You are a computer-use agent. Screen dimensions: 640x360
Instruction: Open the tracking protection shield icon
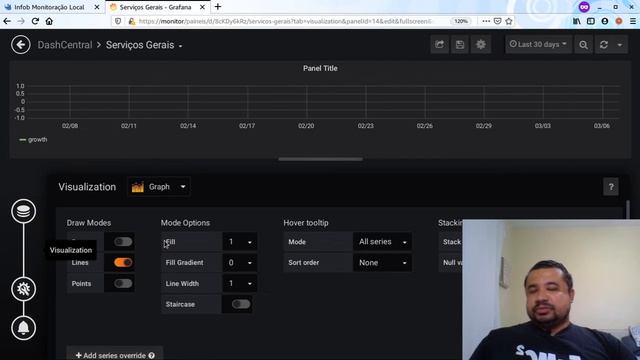click(x=118, y=21)
